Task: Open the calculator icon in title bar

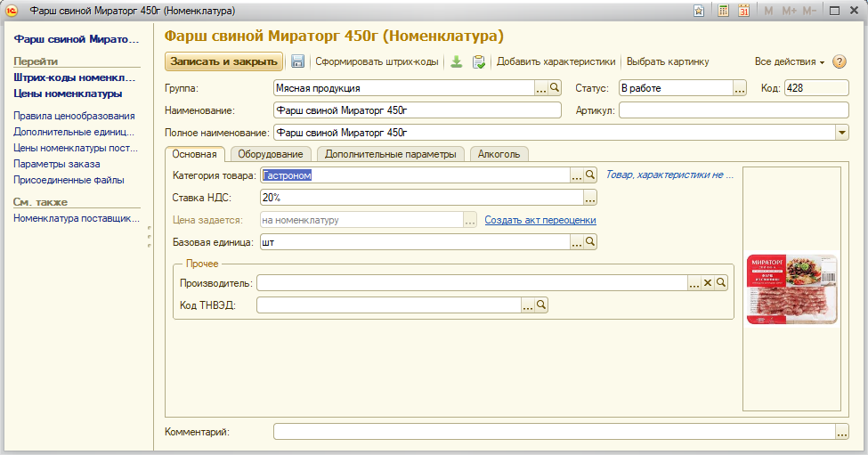Action: 723,11
